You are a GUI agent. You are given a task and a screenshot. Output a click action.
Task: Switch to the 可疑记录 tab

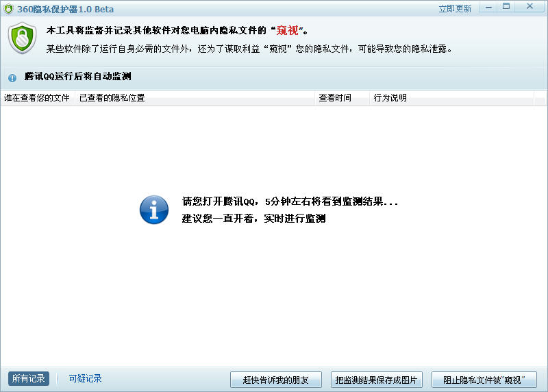coord(85,378)
